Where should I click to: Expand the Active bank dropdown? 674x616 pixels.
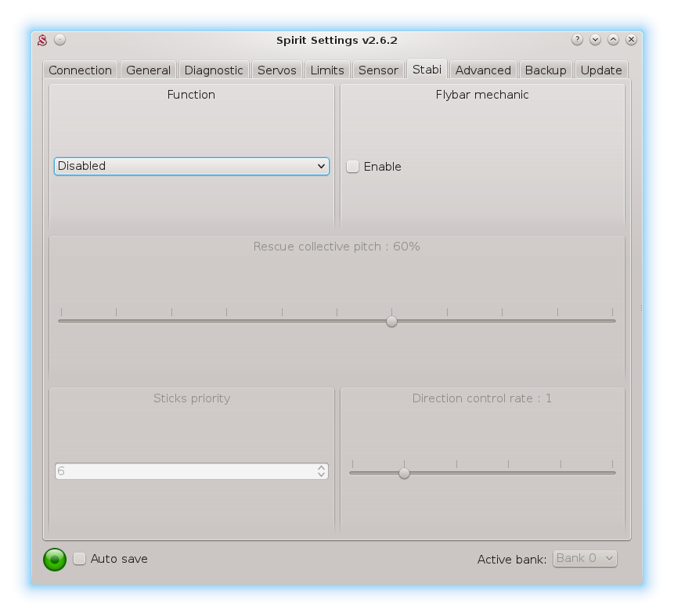[585, 558]
